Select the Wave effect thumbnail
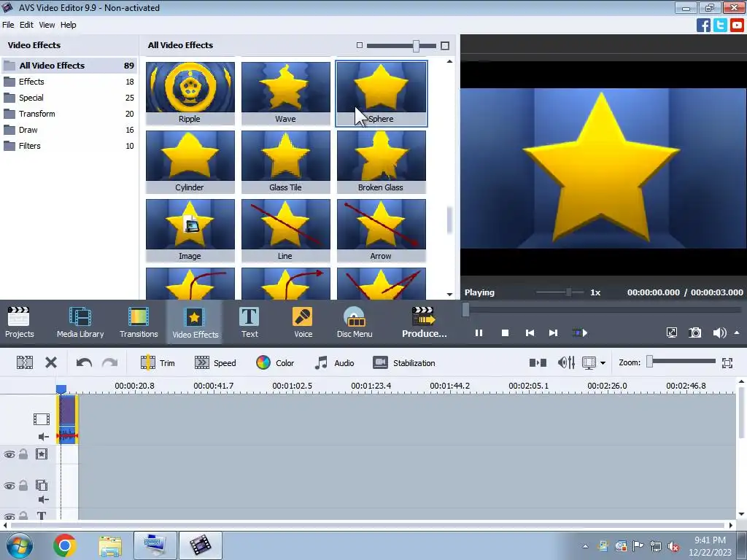Screen dimensions: 747x560 click(285, 93)
